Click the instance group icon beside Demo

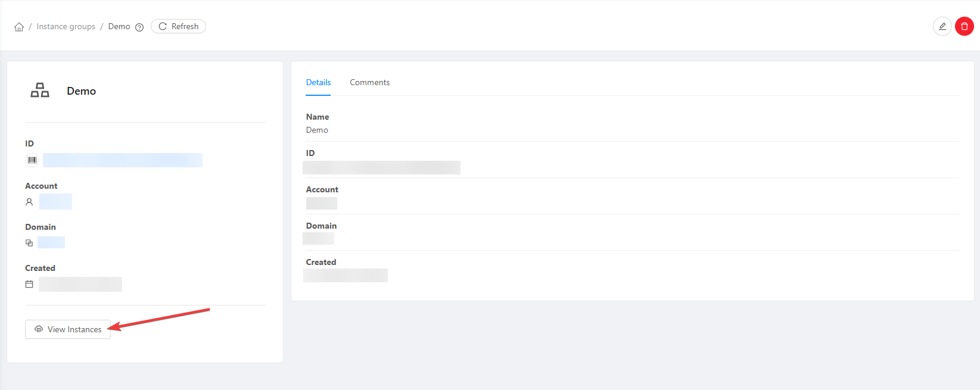coord(40,91)
